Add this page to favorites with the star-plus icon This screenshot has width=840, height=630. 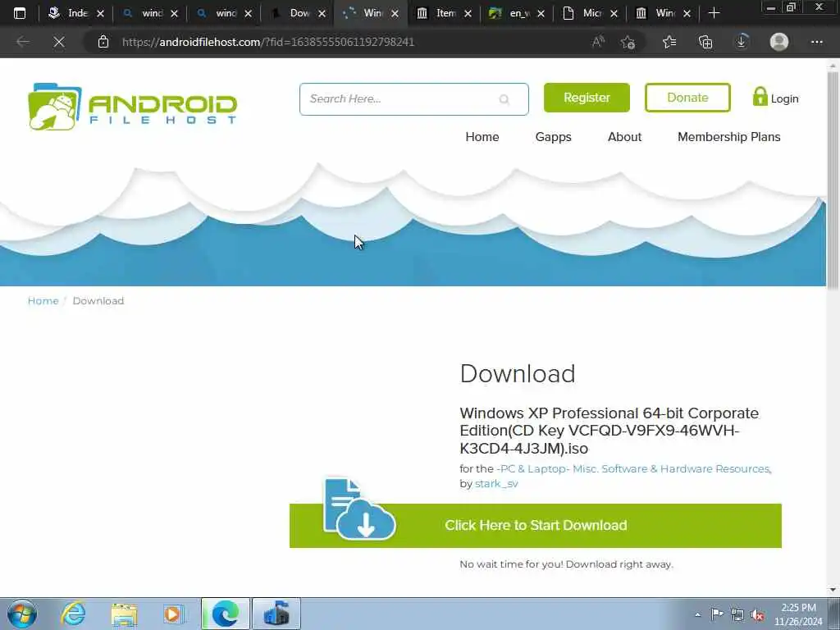click(628, 42)
